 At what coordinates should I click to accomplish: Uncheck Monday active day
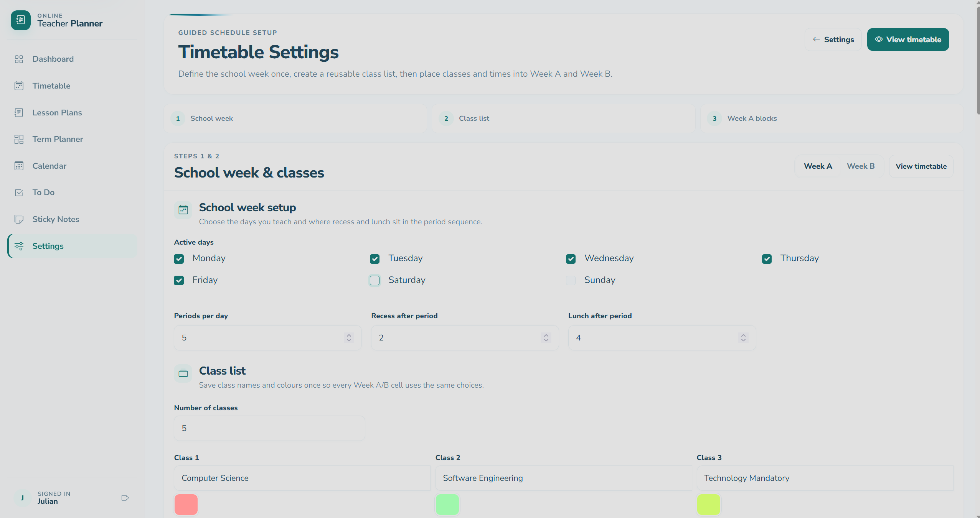click(179, 259)
